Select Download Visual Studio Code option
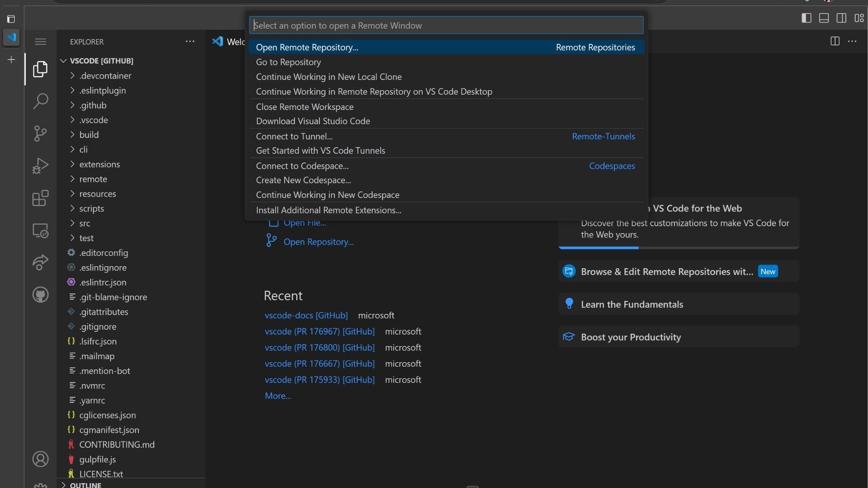 pos(446,121)
